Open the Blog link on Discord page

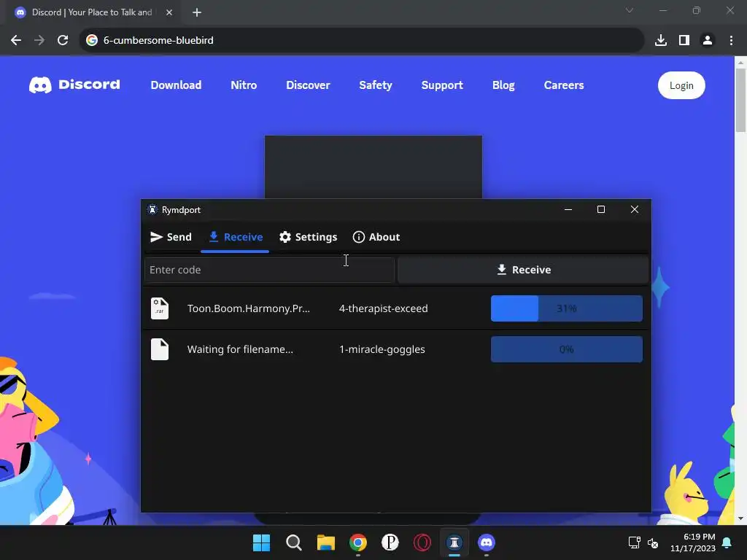click(x=503, y=85)
